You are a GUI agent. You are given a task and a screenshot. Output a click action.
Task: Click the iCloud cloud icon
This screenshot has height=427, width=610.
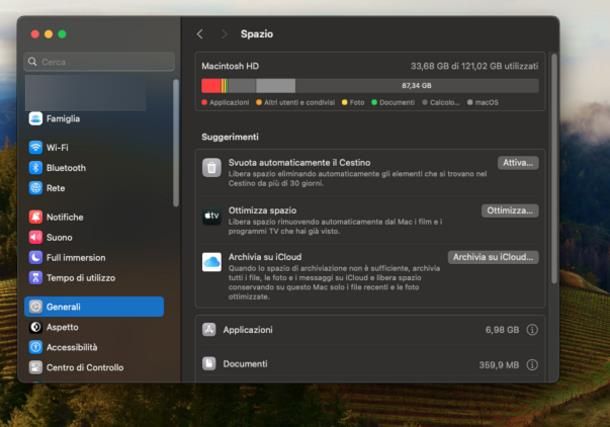(212, 262)
